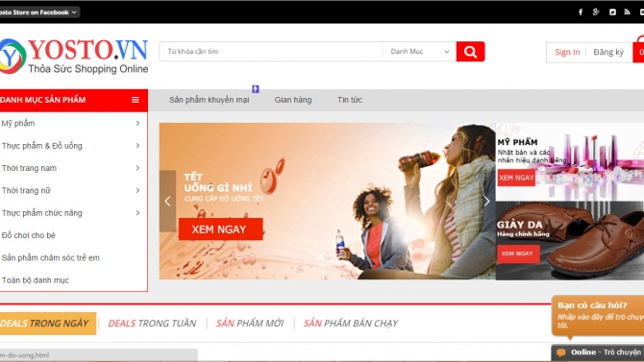Select the Deals trong ngày tab
Screen dimensions: 644x362
click(47, 324)
